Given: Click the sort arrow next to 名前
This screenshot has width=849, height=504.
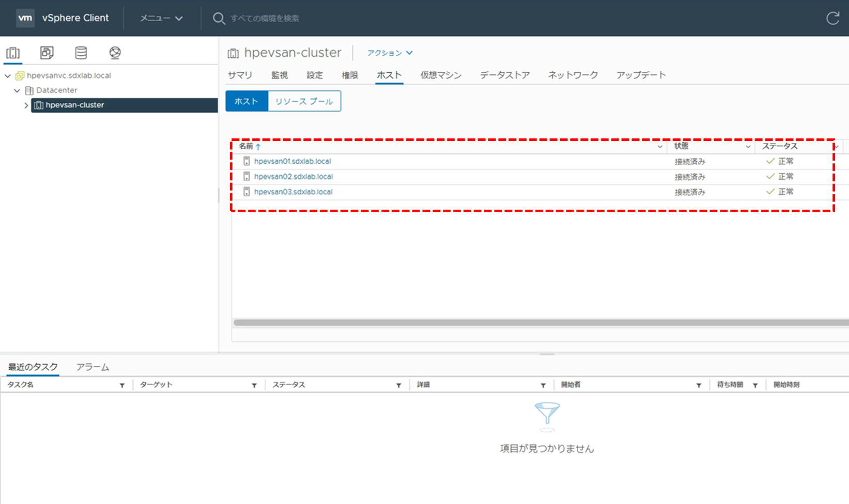Looking at the screenshot, I should pos(258,147).
